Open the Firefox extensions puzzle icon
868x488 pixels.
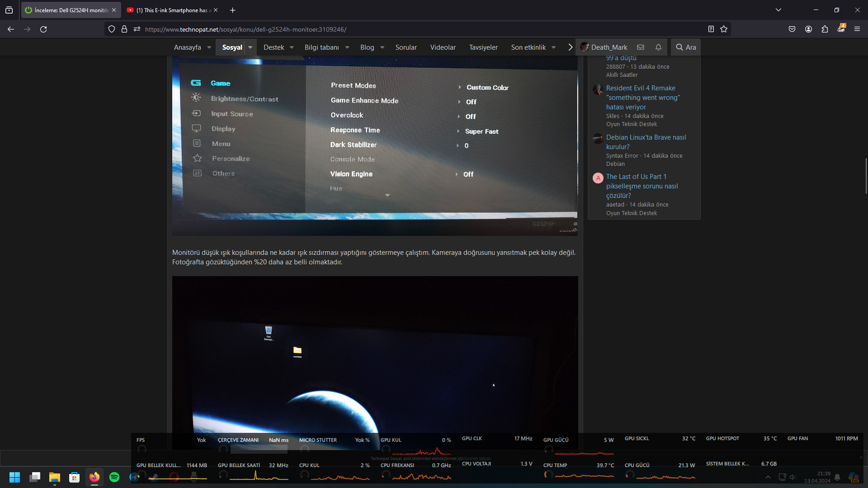click(825, 29)
